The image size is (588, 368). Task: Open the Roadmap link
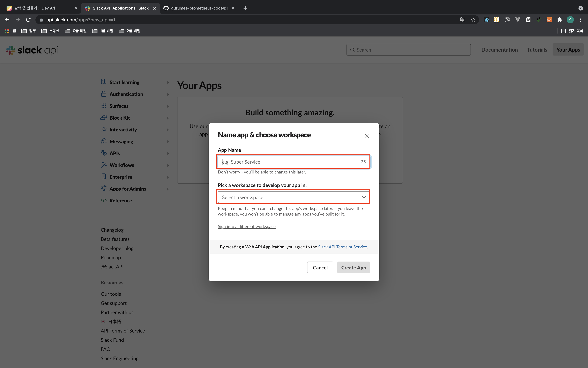pos(111,257)
